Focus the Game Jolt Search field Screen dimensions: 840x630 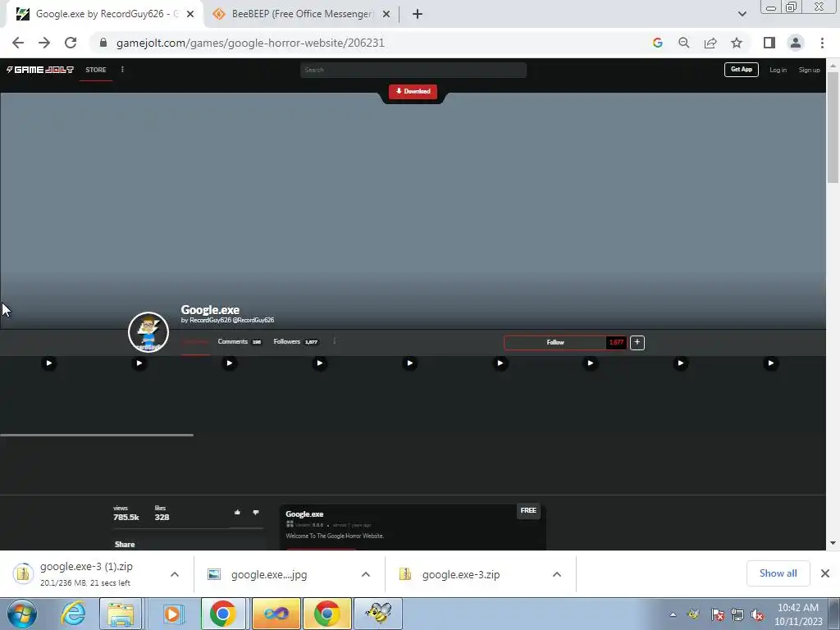click(x=413, y=70)
